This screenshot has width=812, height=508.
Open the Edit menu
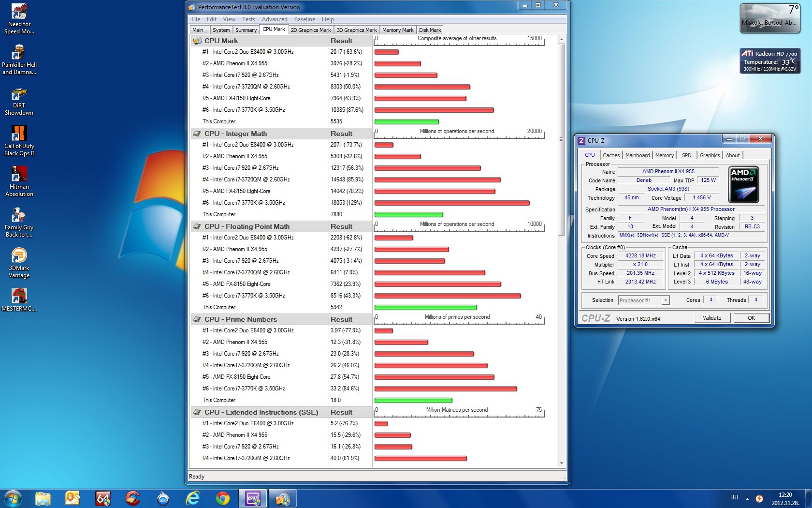(212, 19)
